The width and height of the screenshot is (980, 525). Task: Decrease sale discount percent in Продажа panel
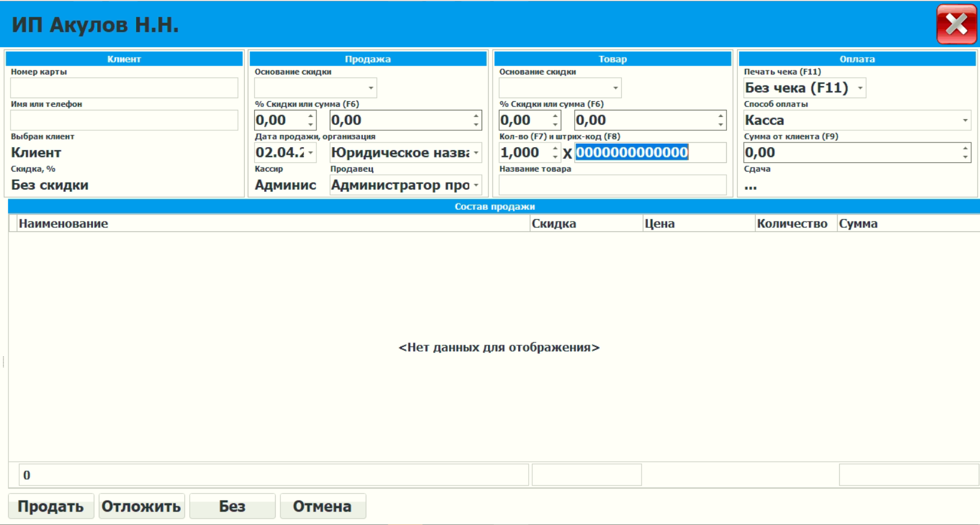311,125
